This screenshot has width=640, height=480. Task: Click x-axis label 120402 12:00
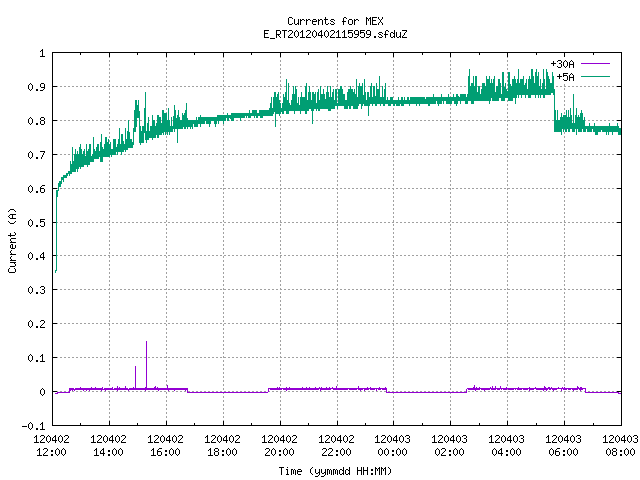51,446
